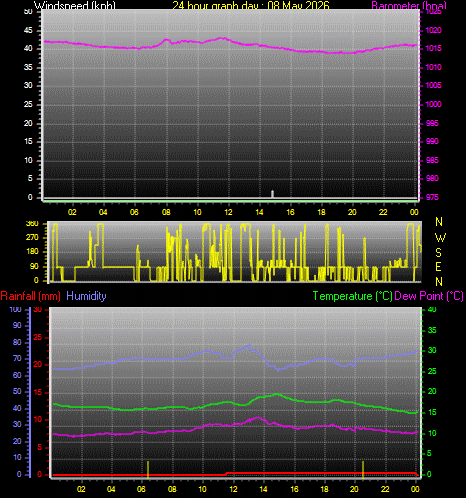The height and width of the screenshot is (498, 466).
Task: Click "5" on the green temperature axis
Action: (x=429, y=453)
